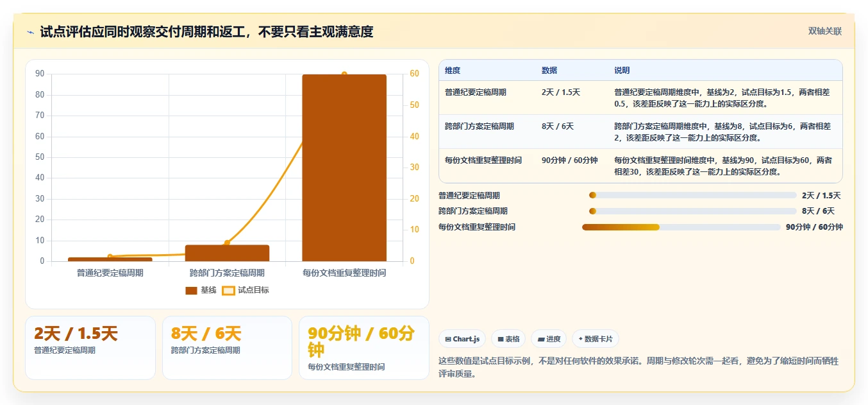Click the 90分钟 / 60分钟 value beside progress bar
Viewport: 868px width, 405px height.
pos(814,227)
